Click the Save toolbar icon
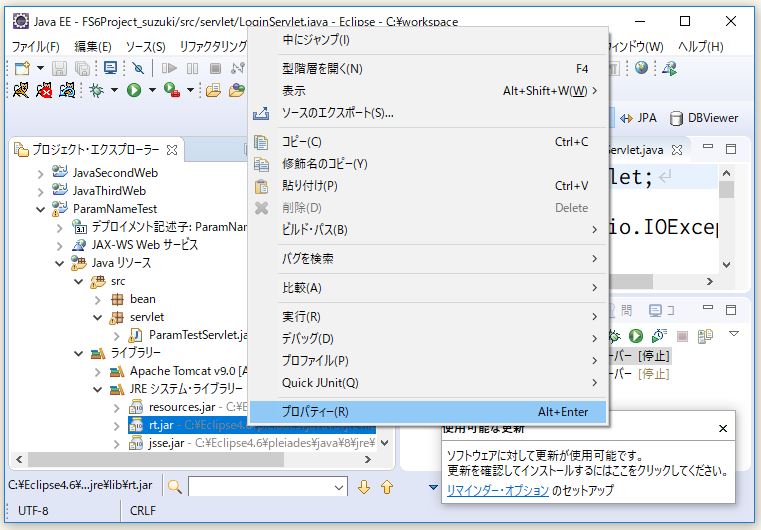The width and height of the screenshot is (761, 530). click(x=59, y=68)
